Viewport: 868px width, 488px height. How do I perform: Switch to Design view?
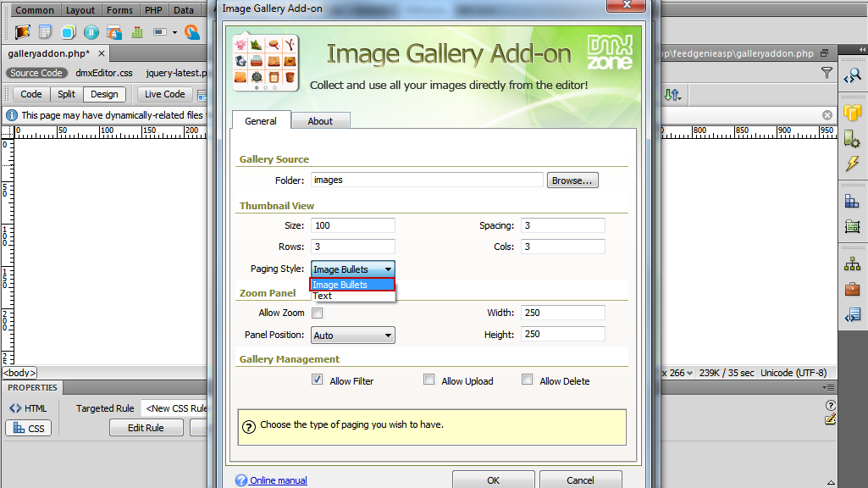[105, 94]
